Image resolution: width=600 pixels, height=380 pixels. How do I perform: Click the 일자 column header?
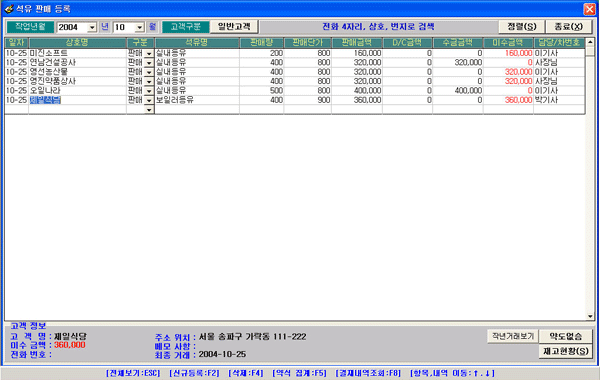(16, 42)
